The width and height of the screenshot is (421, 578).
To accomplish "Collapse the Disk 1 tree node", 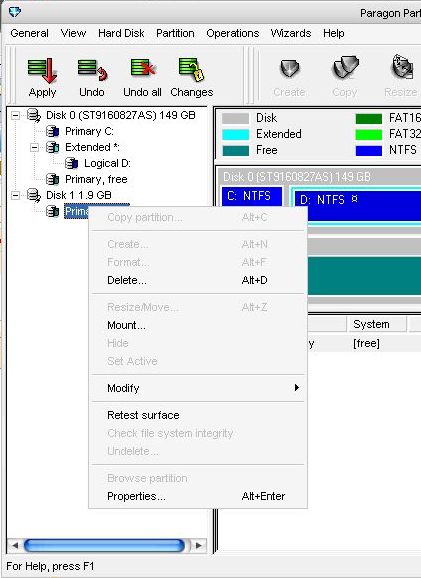I will (x=15, y=195).
